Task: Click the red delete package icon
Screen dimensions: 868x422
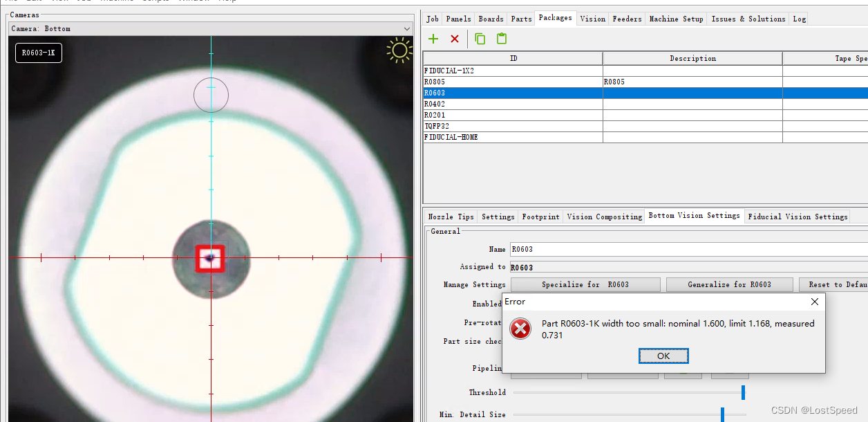Action: (x=455, y=39)
